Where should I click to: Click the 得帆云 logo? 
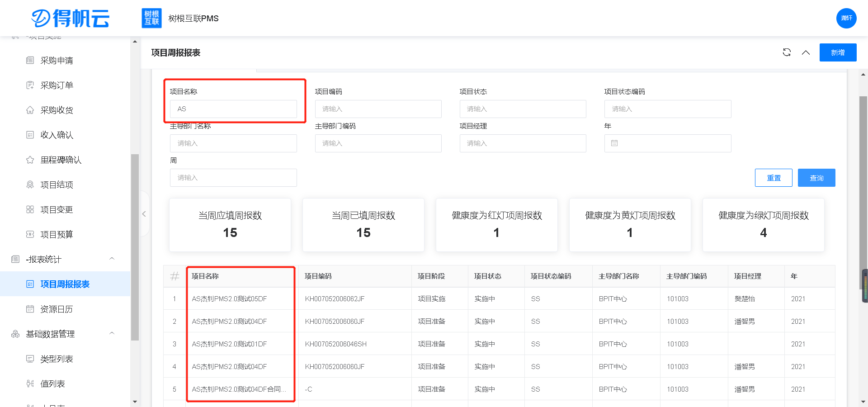click(x=71, y=18)
